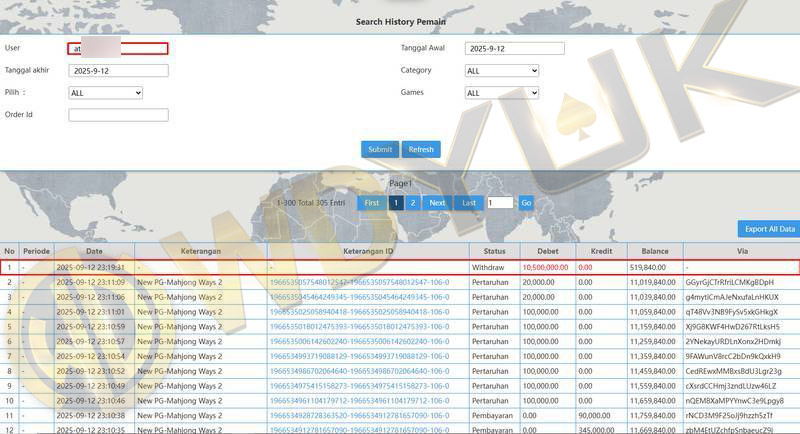Click Pembayaran status in row 11
Image resolution: width=800 pixels, height=434 pixels.
tap(492, 415)
